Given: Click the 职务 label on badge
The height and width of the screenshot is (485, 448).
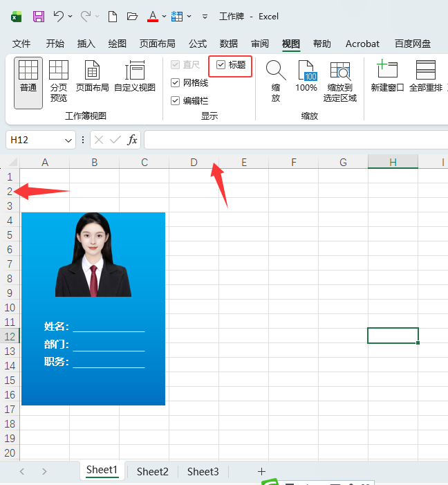Looking at the screenshot, I should [56, 361].
